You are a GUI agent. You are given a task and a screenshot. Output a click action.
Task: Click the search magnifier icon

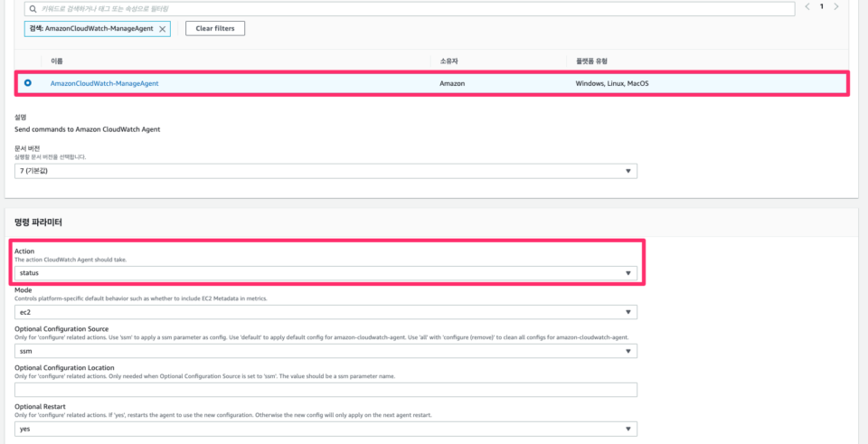[x=33, y=9]
